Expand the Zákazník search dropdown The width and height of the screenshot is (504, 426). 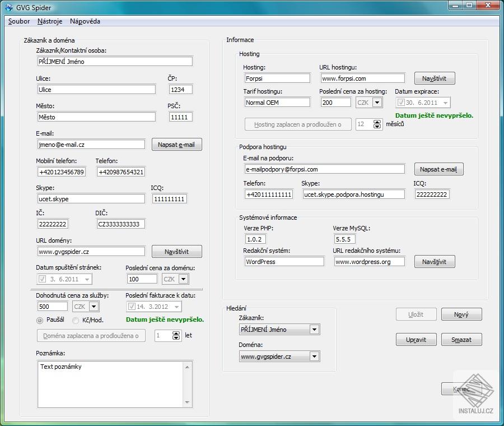314,330
